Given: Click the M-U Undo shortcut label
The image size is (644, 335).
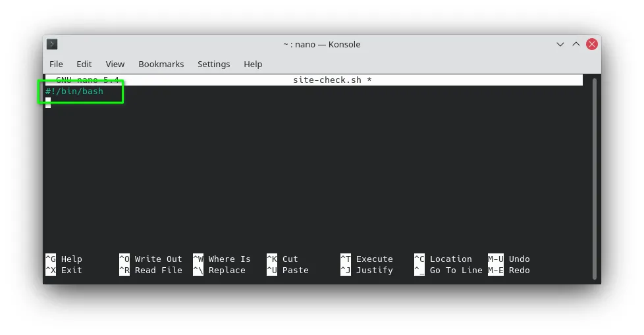Looking at the screenshot, I should [x=508, y=259].
